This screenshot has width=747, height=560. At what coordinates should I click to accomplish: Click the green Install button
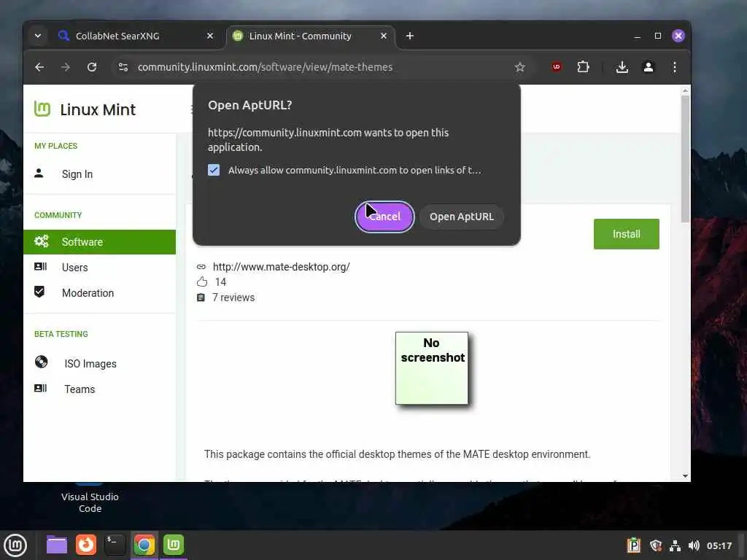pyautogui.click(x=627, y=234)
